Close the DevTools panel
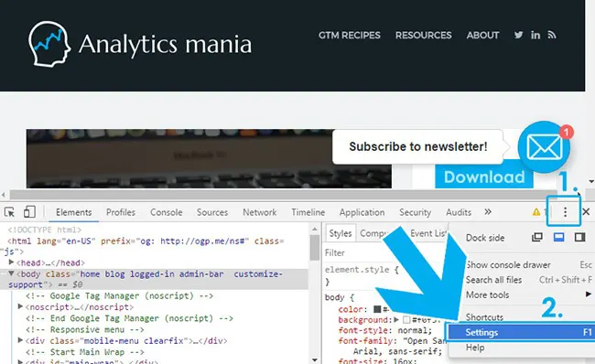 pyautogui.click(x=586, y=212)
